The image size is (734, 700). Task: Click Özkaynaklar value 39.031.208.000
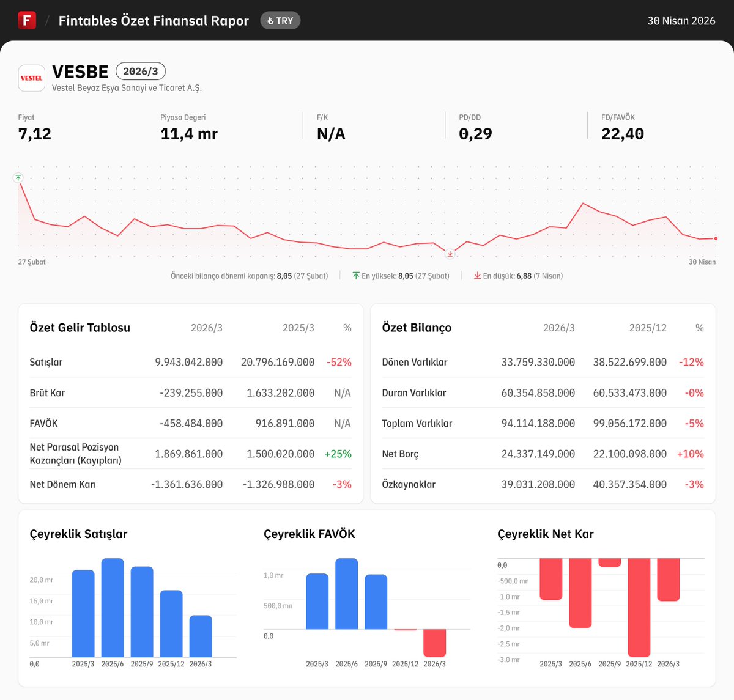pyautogui.click(x=538, y=484)
